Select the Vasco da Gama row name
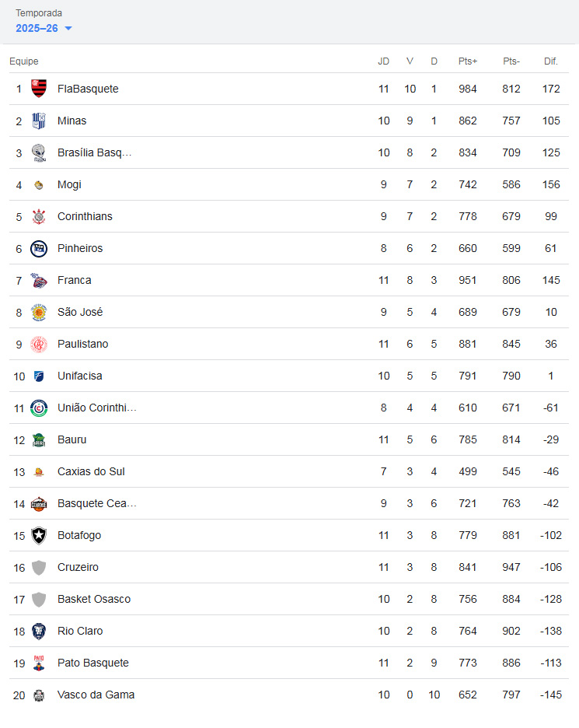Screen dimensions: 579x728 [x=96, y=695]
